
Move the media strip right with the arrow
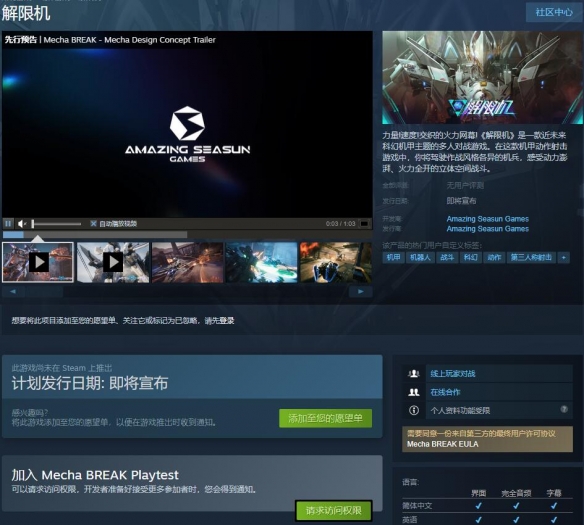(x=361, y=292)
